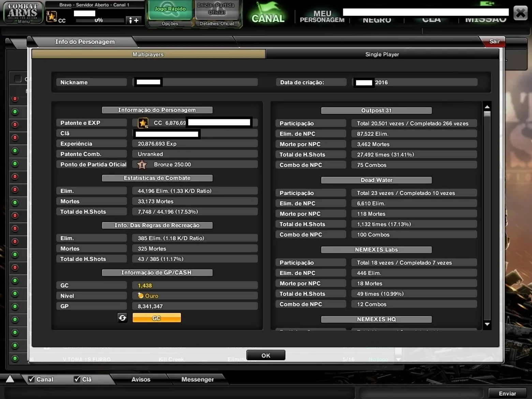The image size is (532, 399).
Task: Click the chat expand triangle icon
Action: (x=10, y=379)
